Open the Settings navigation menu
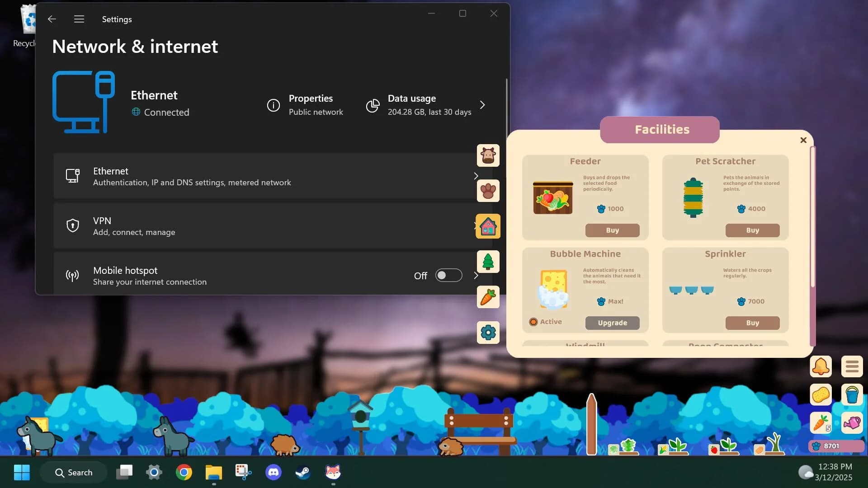 point(78,19)
